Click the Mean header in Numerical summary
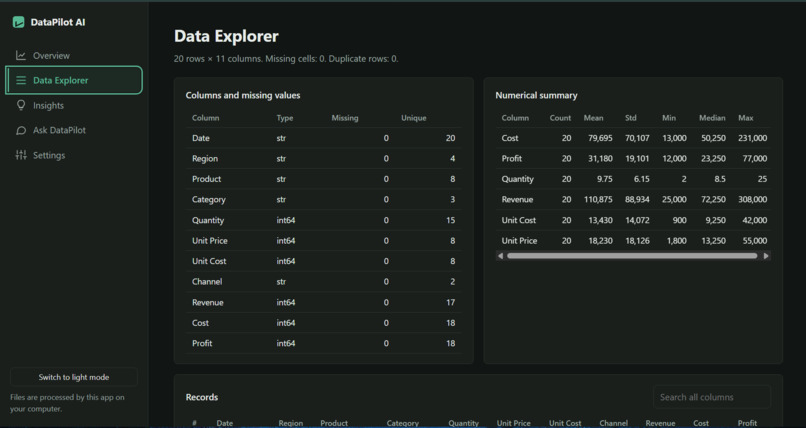This screenshot has width=806, height=428. point(593,118)
